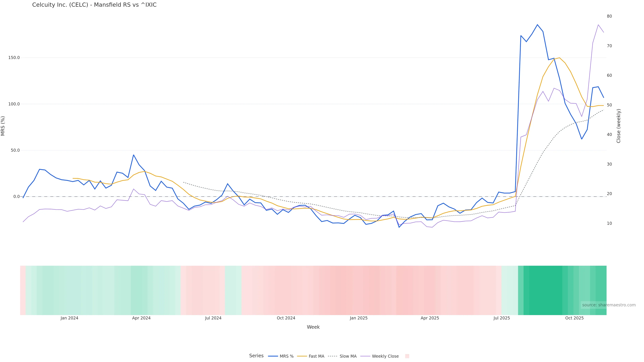Image resolution: width=644 pixels, height=362 pixels.
Task: Click the Apr 2025 x-axis tick label
Action: click(x=430, y=318)
